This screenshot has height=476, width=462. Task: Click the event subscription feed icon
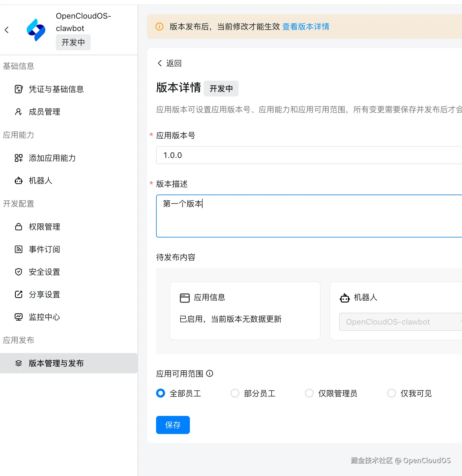coord(19,249)
